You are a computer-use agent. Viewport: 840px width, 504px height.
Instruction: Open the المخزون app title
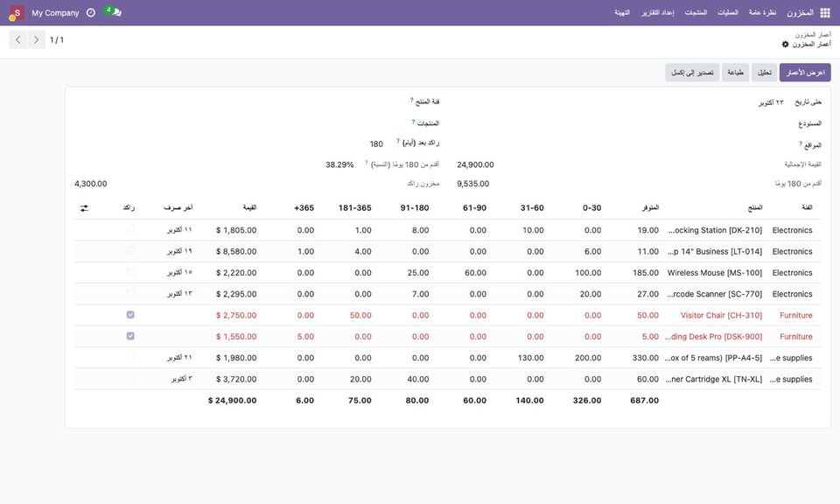click(x=800, y=12)
